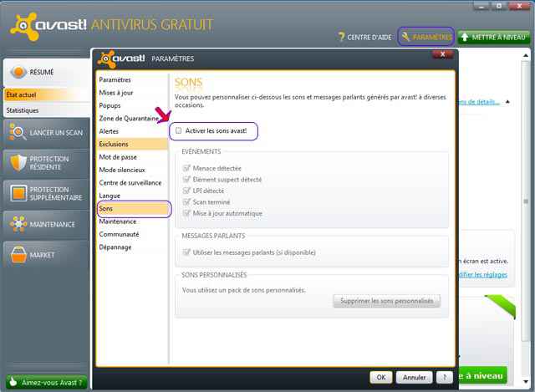Click the Annuler button
This screenshot has width=535, height=392.
pyautogui.click(x=414, y=377)
